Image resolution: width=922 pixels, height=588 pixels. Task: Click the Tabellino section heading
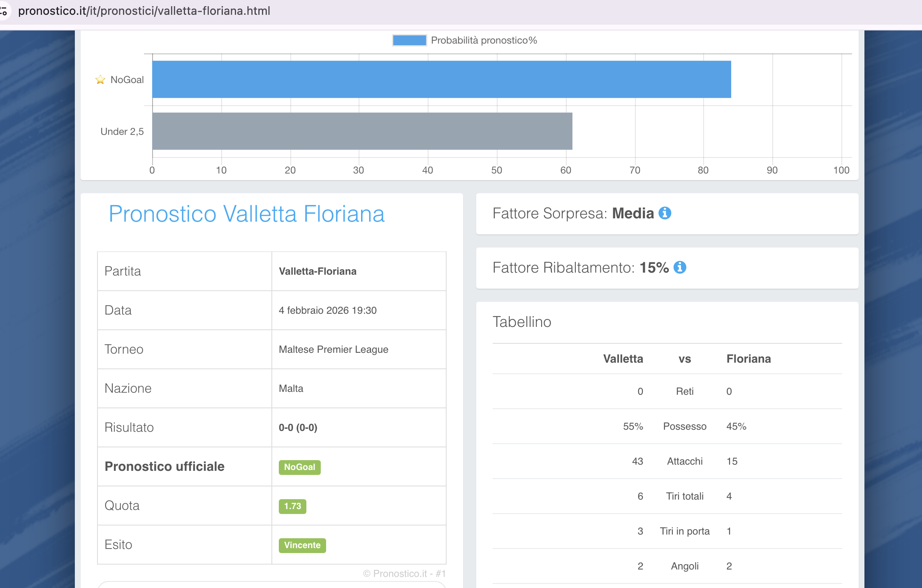point(521,322)
